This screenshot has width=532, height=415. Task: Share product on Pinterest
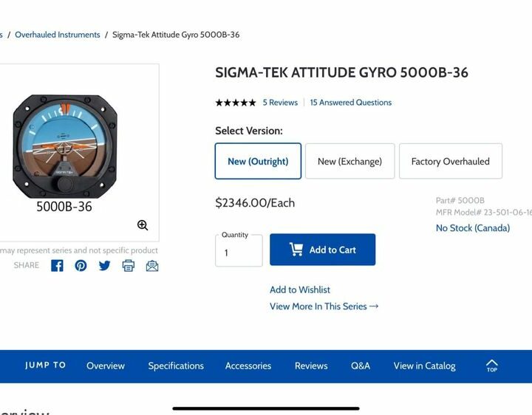(81, 266)
